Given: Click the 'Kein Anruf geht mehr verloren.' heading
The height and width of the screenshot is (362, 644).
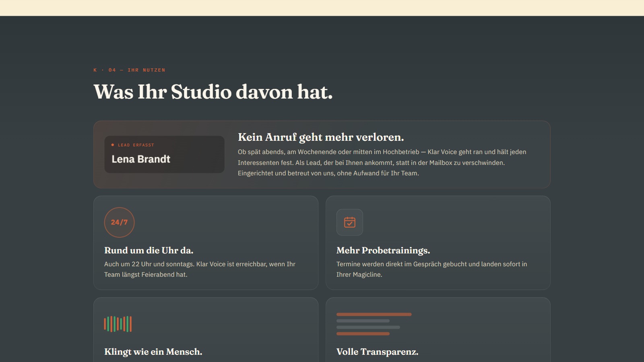Looking at the screenshot, I should [x=321, y=137].
